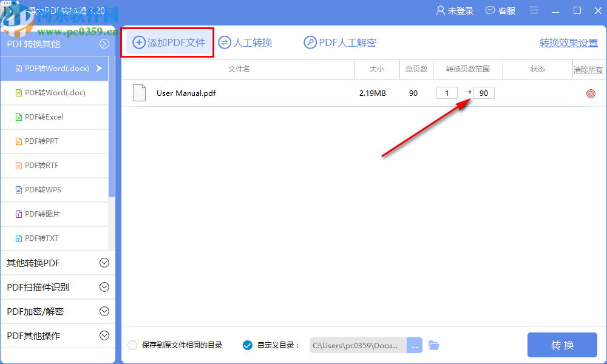Toggle the 自定义目录 checkbox
This screenshot has height=364, width=607.
click(247, 345)
